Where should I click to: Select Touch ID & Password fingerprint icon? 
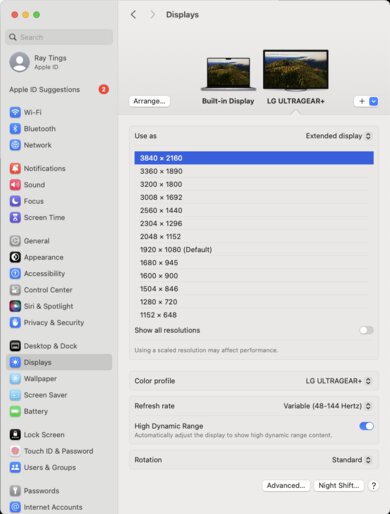click(x=15, y=451)
